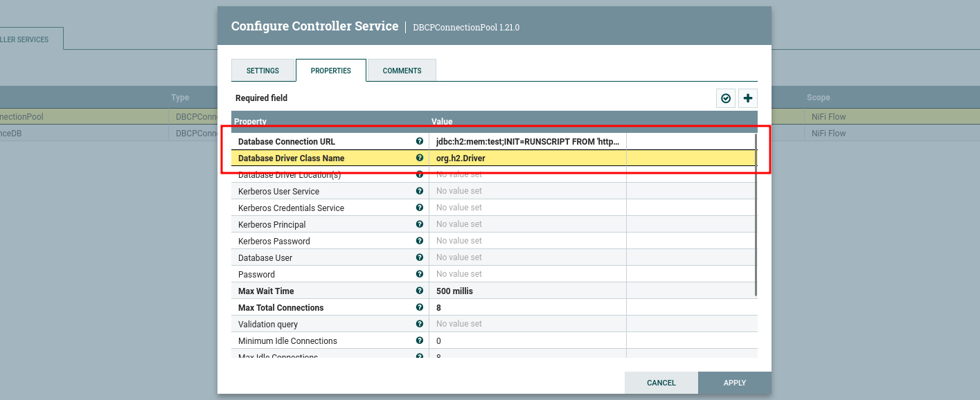
Task: Open help icon for Password property
Action: (420, 274)
